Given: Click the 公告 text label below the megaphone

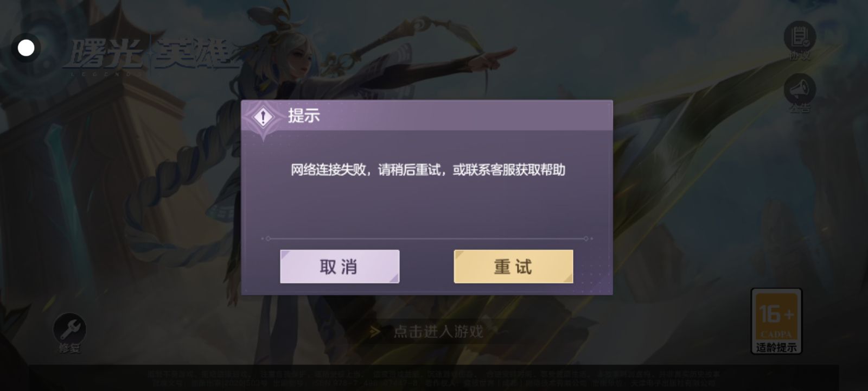Looking at the screenshot, I should coord(800,108).
